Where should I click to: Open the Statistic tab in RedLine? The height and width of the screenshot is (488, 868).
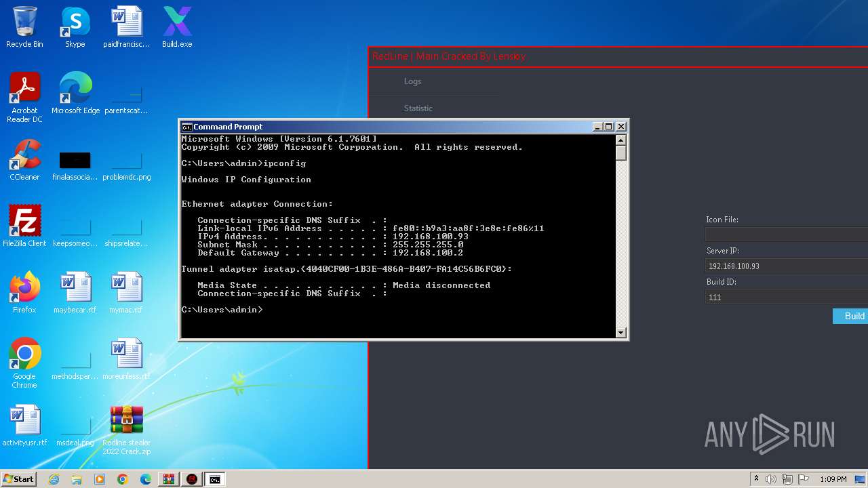click(x=418, y=108)
